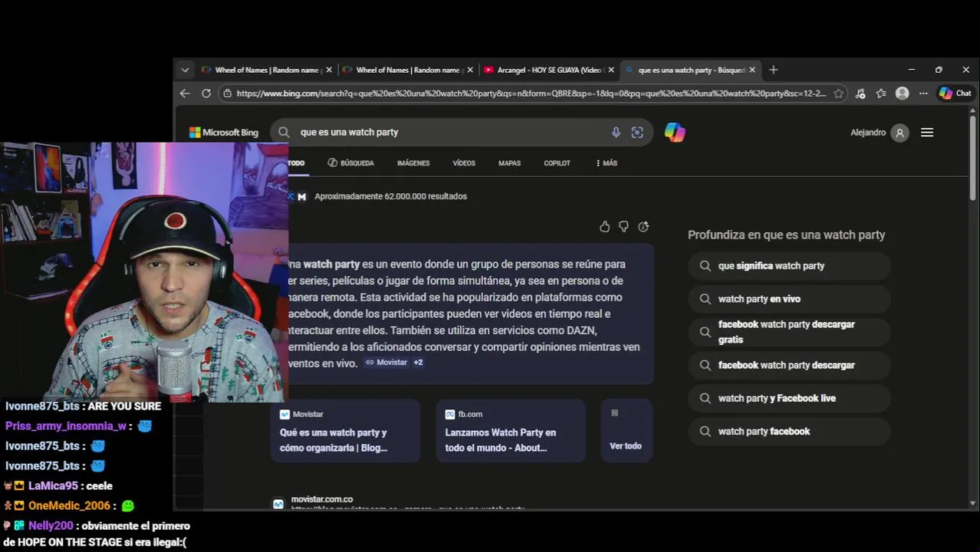The image size is (980, 552).
Task: Select the VÍDEOS tab
Action: (x=464, y=163)
